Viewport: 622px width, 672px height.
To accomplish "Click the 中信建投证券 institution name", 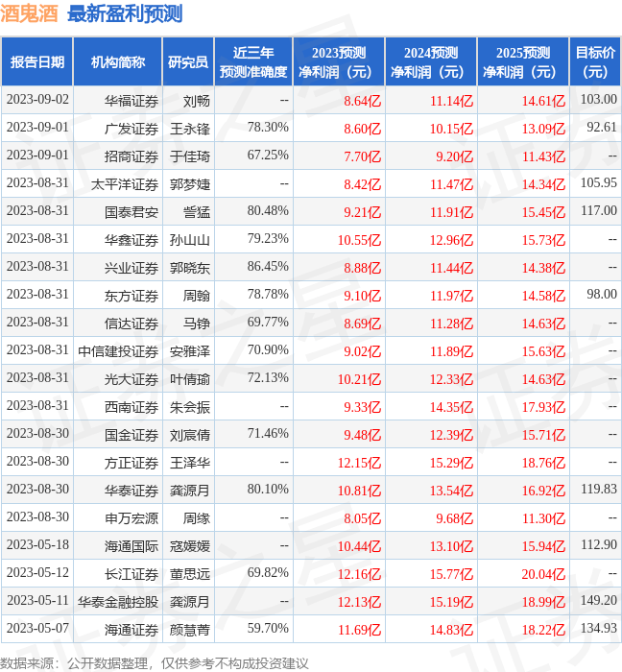I will pos(118,350).
